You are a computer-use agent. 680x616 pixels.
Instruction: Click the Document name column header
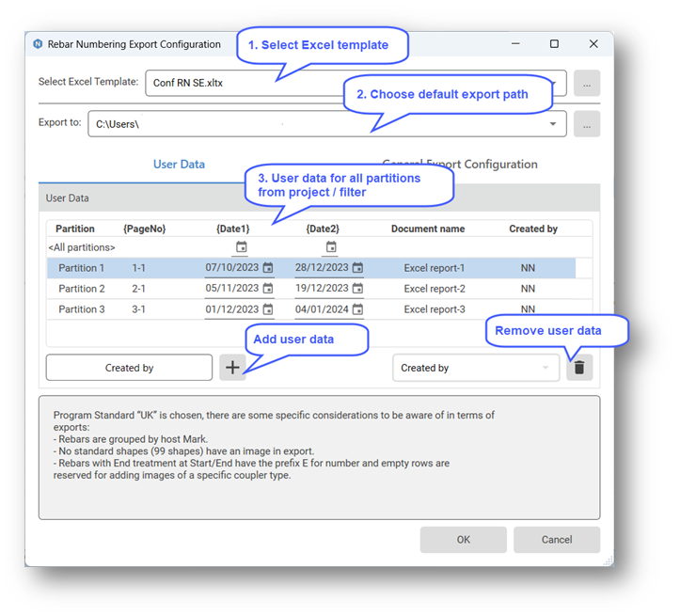click(x=428, y=229)
